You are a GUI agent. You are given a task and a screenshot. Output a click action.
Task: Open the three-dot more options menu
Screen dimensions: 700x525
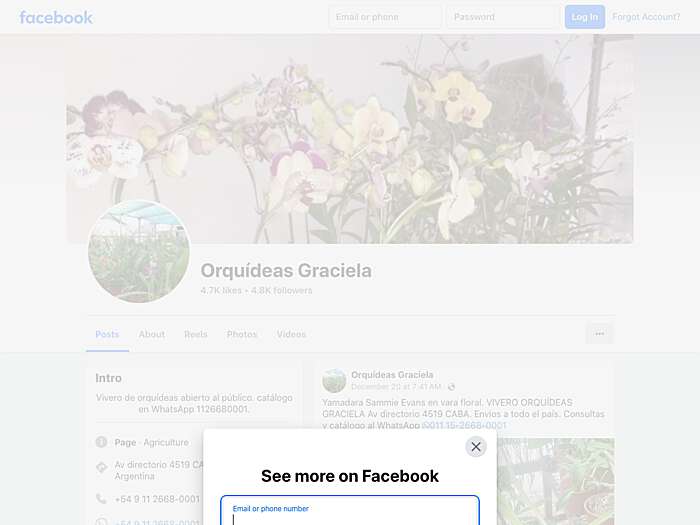pos(600,333)
